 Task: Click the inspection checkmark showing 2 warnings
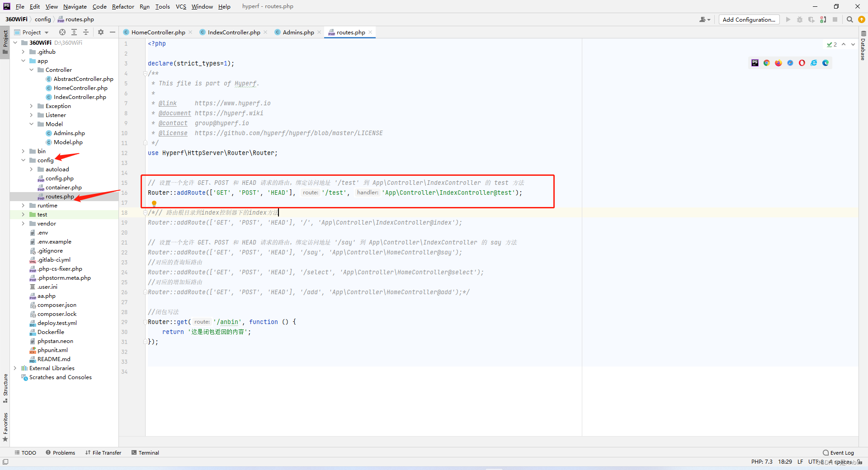tap(831, 44)
